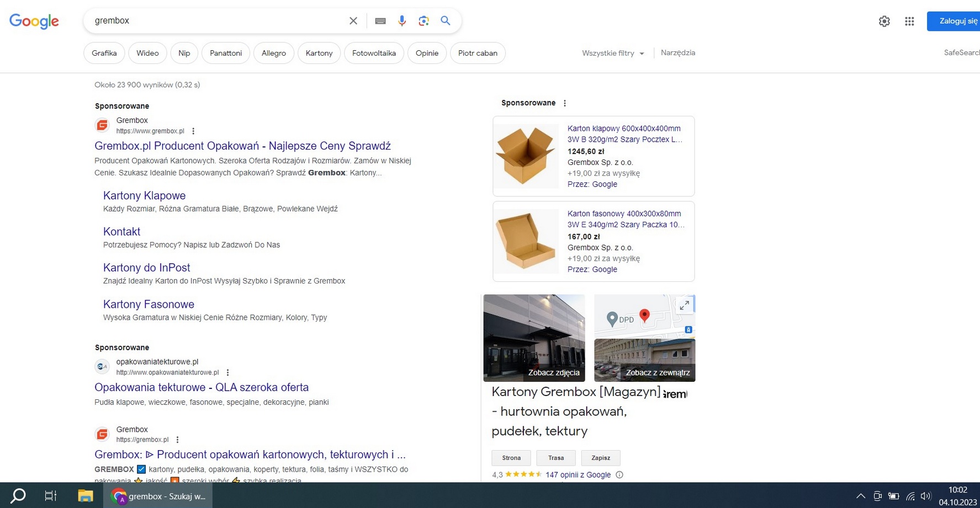The image size is (980, 508).
Task: Open the Kontakt sitelink
Action: tap(121, 232)
